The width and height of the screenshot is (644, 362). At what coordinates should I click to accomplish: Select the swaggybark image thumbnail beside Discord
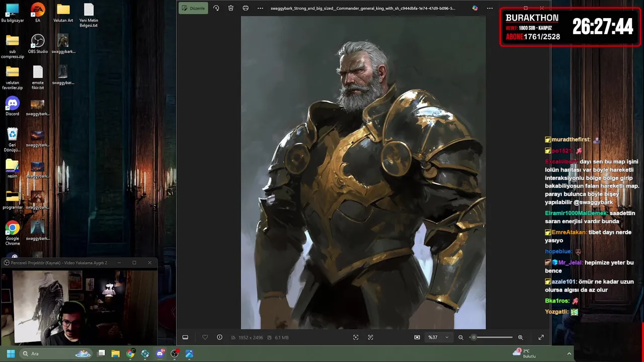38,107
